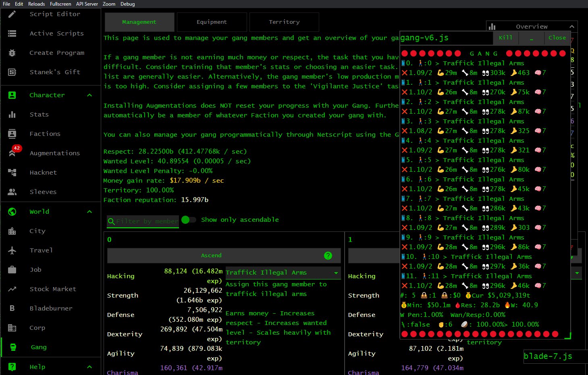
Task: Click the Hacknet sidebar icon
Action: [12, 173]
